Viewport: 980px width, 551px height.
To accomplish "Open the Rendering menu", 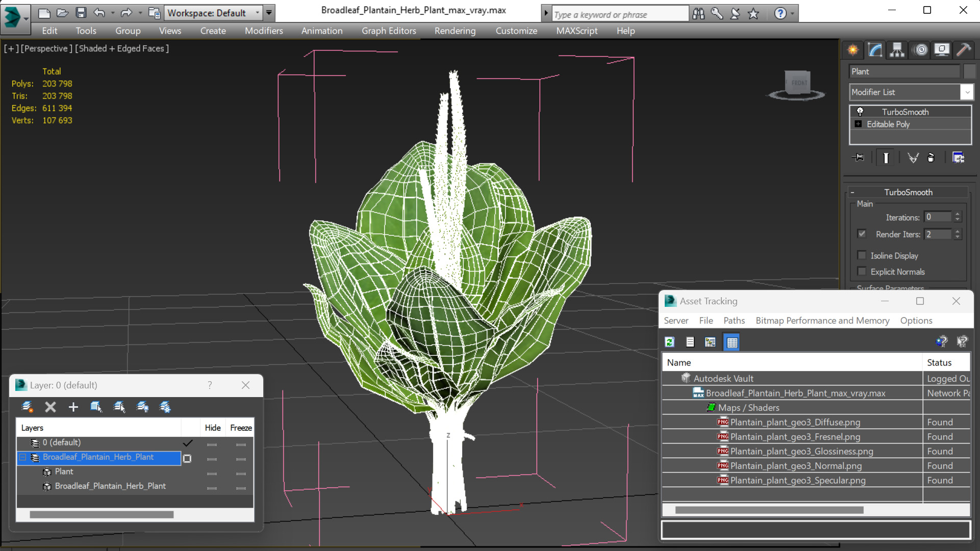I will coord(455,31).
